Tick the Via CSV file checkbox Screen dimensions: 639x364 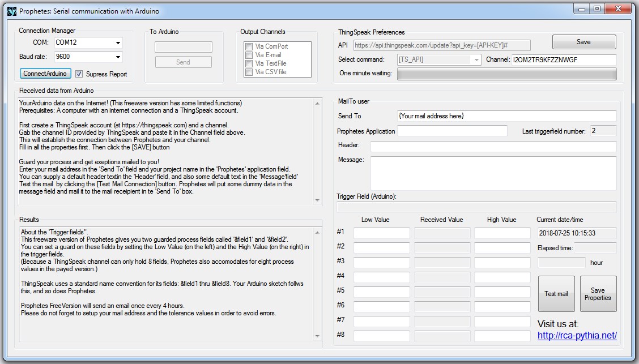pyautogui.click(x=249, y=72)
